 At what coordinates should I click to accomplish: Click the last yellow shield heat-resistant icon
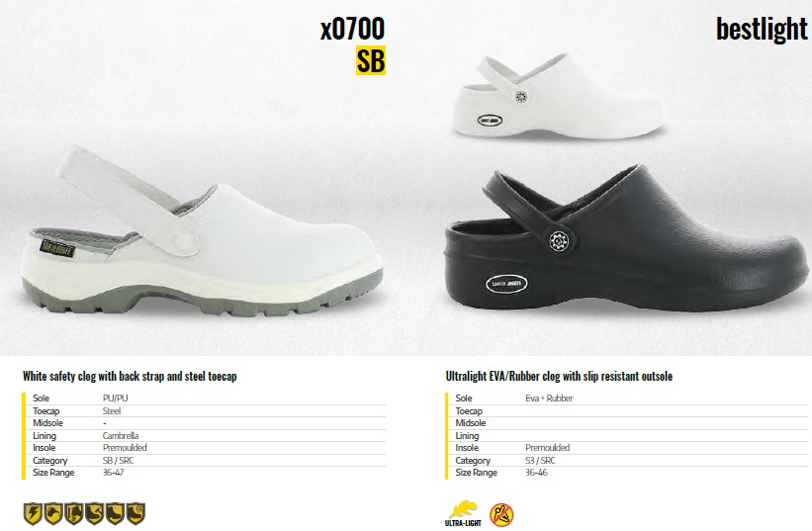135,514
